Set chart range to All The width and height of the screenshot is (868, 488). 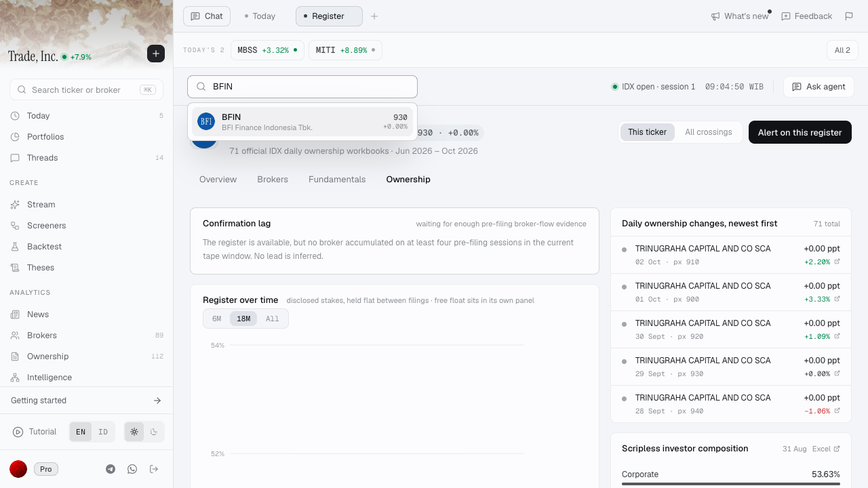[273, 319]
